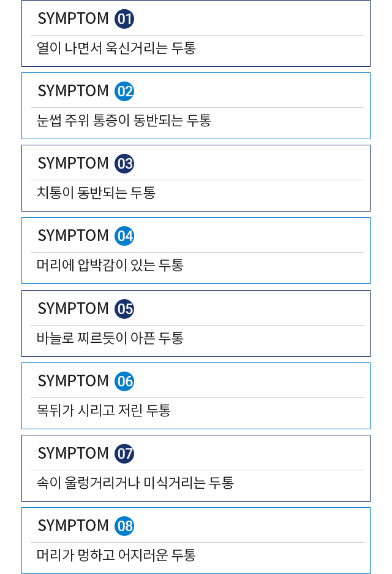Open the '속이 울렁거리거나 미식거리는 두통' symptom
The height and width of the screenshot is (574, 392).
pyautogui.click(x=135, y=483)
